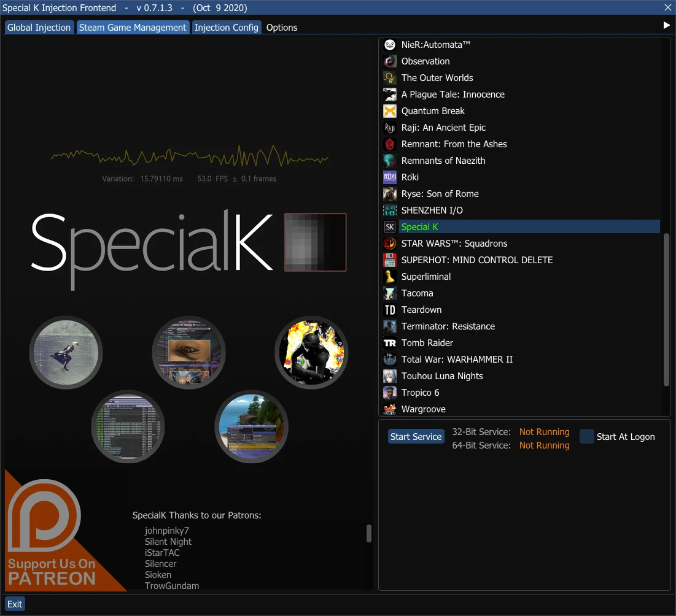
Task: Click Terminator: Resistance icon
Action: click(x=390, y=326)
